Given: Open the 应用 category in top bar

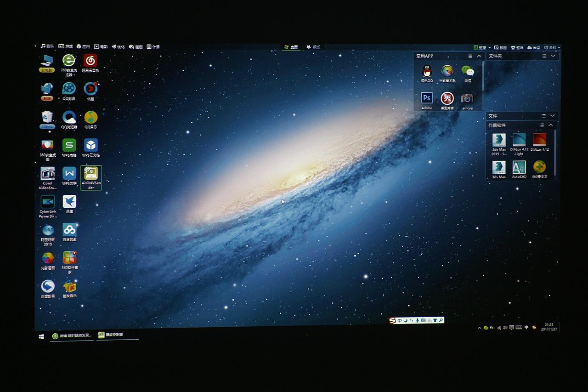Looking at the screenshot, I should click(x=83, y=46).
